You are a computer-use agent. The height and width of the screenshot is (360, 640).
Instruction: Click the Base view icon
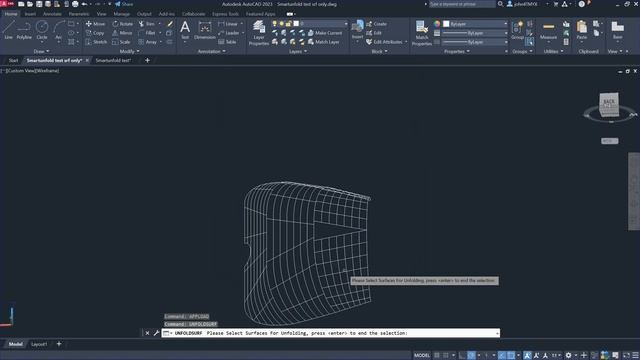point(618,30)
